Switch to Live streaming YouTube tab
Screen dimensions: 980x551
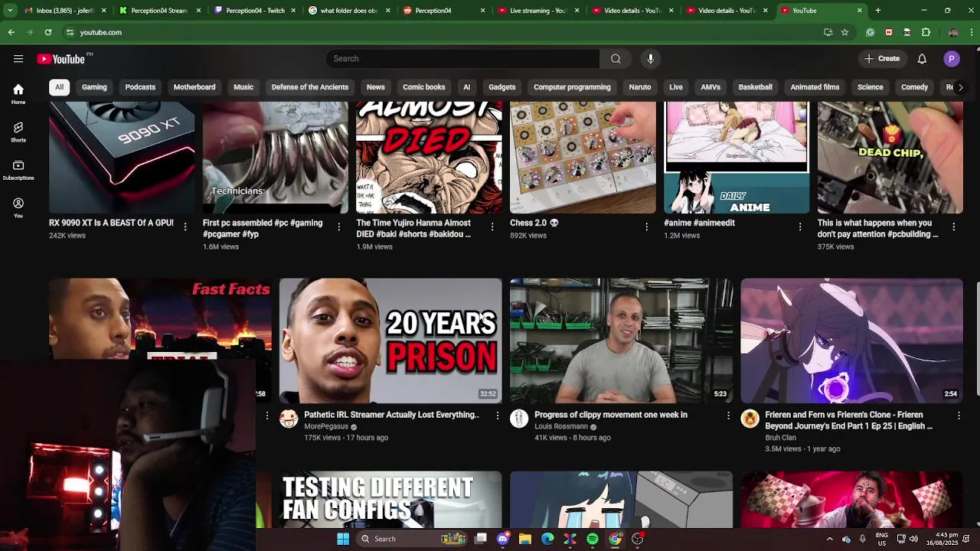538,11
